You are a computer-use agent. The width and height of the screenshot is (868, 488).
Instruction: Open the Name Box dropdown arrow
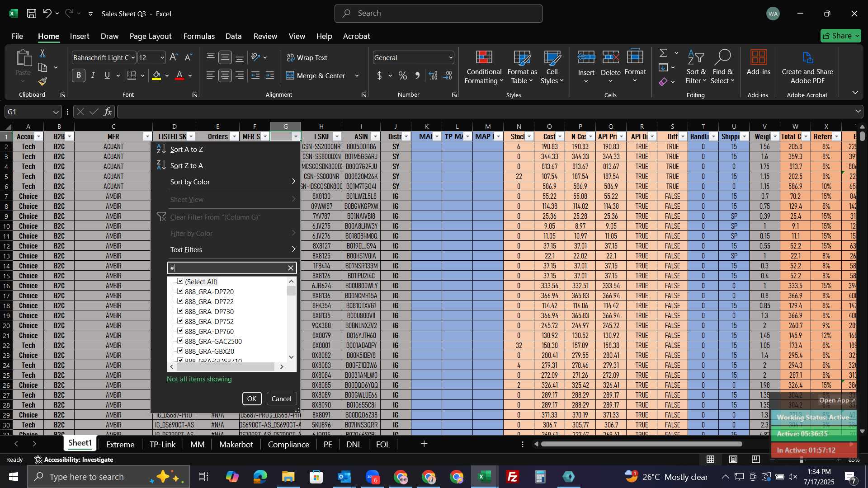pyautogui.click(x=56, y=112)
